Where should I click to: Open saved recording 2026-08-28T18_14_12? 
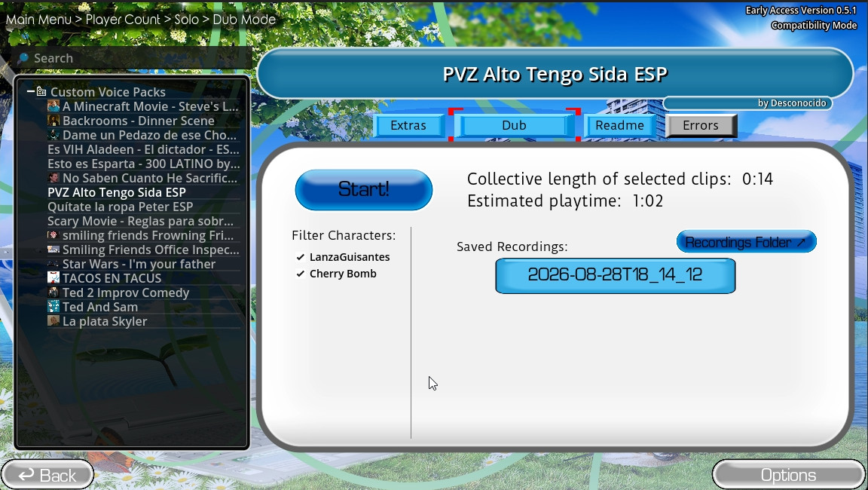point(615,275)
